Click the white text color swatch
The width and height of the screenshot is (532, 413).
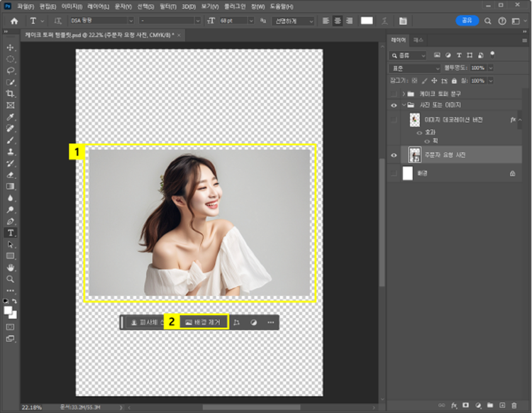(x=367, y=21)
